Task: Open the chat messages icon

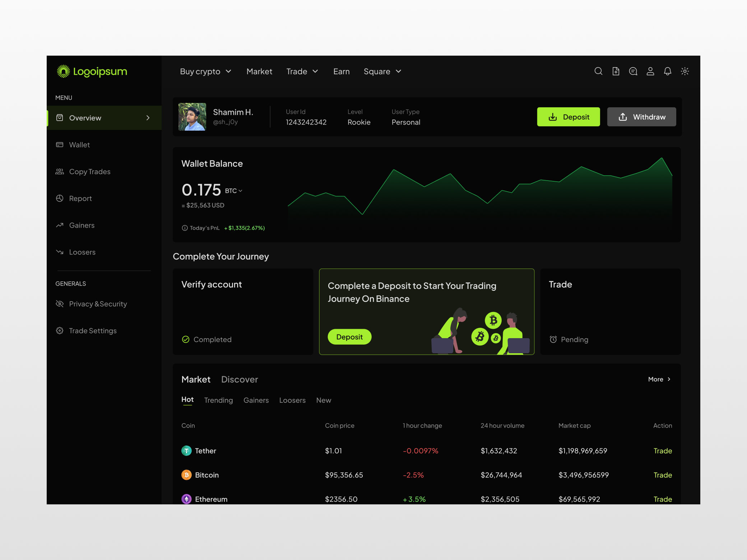Action: coord(633,71)
